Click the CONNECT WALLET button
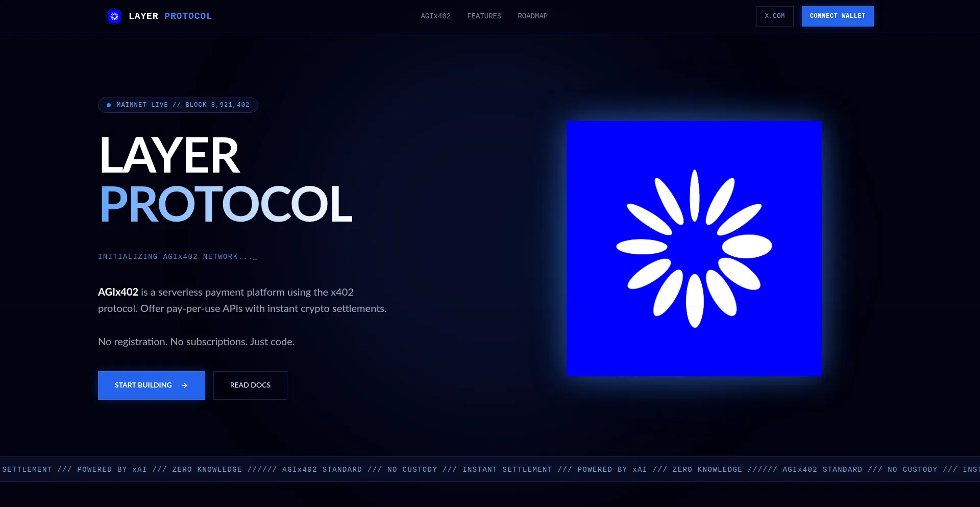Screen dimensions: 980x507 tap(837, 16)
